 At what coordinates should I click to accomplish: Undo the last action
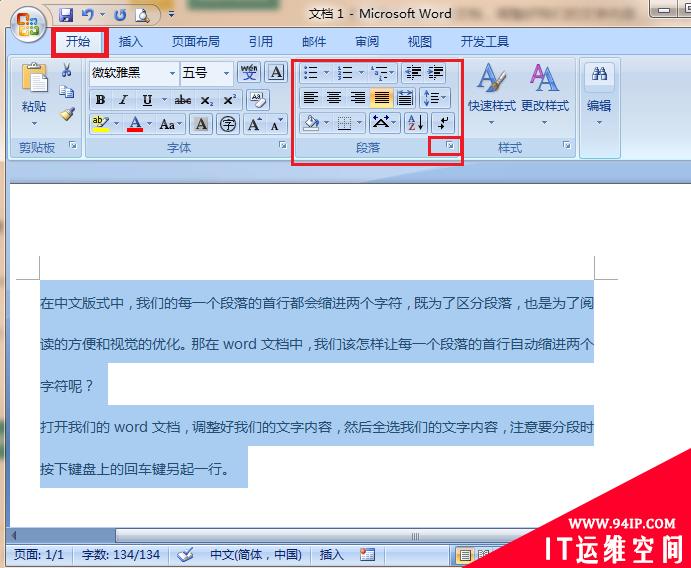(88, 15)
